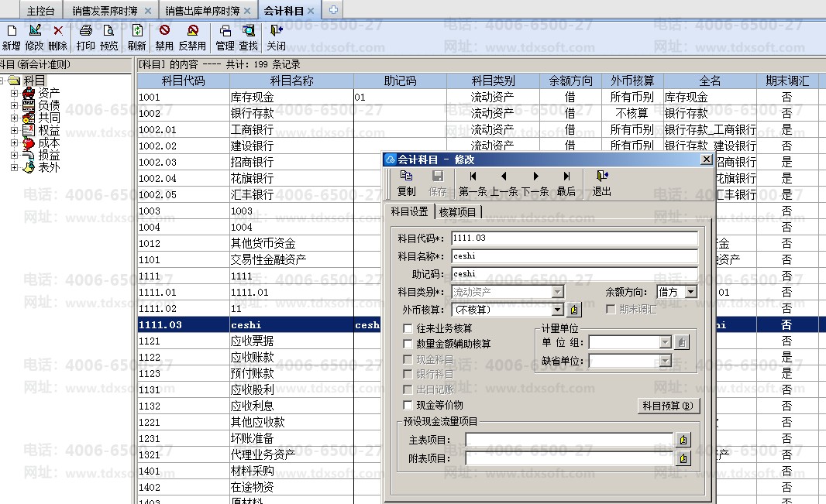Viewport: 826px width, 504px height.
Task: Click lookup icon beside 外币核算 dropdown
Action: click(x=574, y=310)
